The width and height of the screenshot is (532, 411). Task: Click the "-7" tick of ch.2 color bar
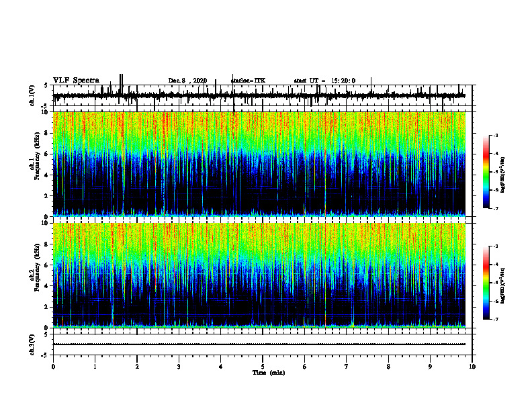(495, 320)
